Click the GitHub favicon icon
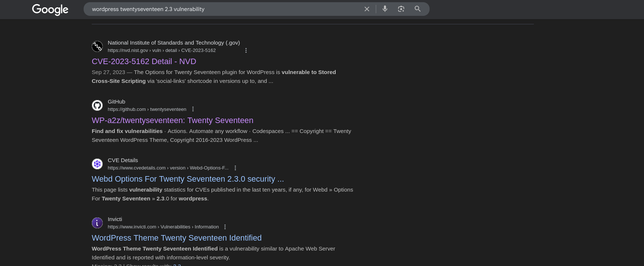Viewport: 644px width, 266px height. point(97,105)
